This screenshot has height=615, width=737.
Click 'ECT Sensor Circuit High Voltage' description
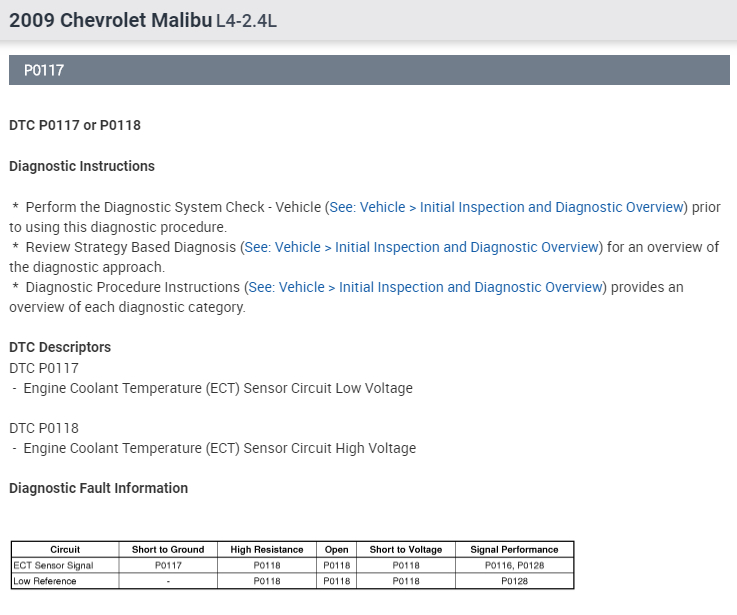tap(220, 449)
